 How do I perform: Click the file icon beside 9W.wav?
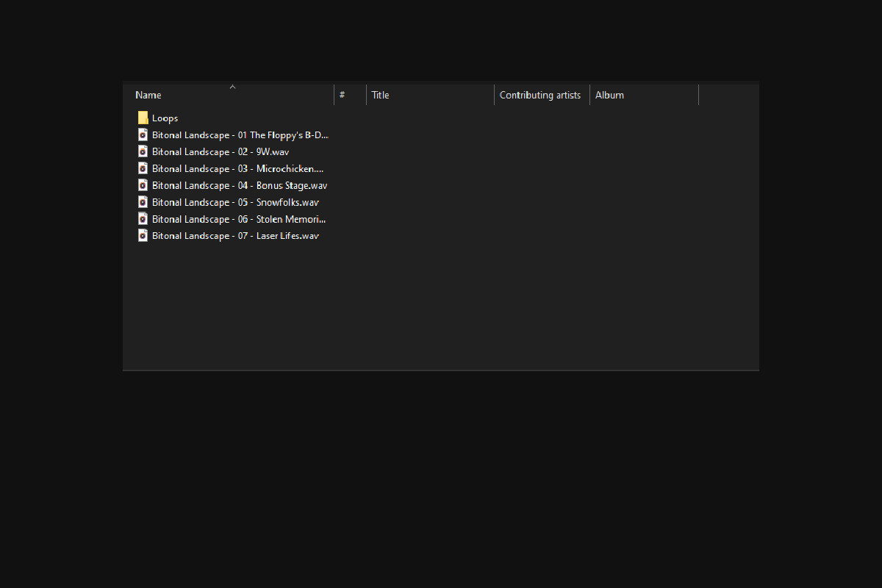[143, 151]
